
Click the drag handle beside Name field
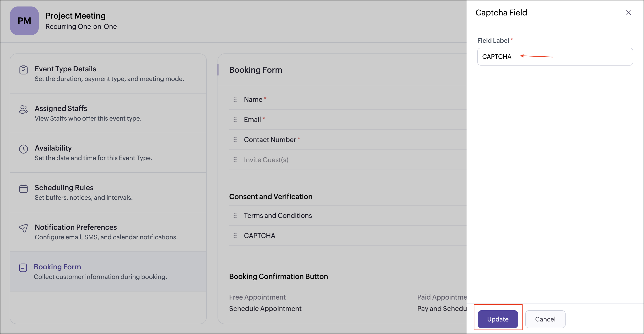point(235,100)
